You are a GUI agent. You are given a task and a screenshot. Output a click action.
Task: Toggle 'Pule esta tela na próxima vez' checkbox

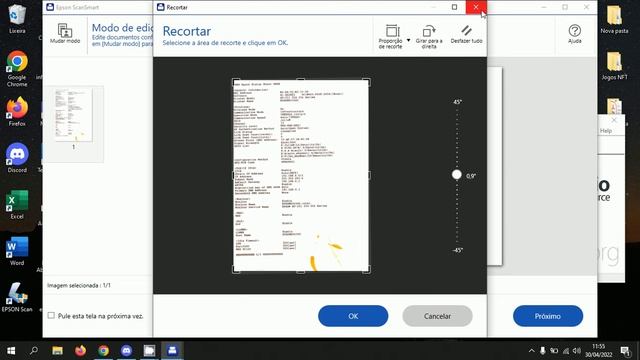click(51, 316)
